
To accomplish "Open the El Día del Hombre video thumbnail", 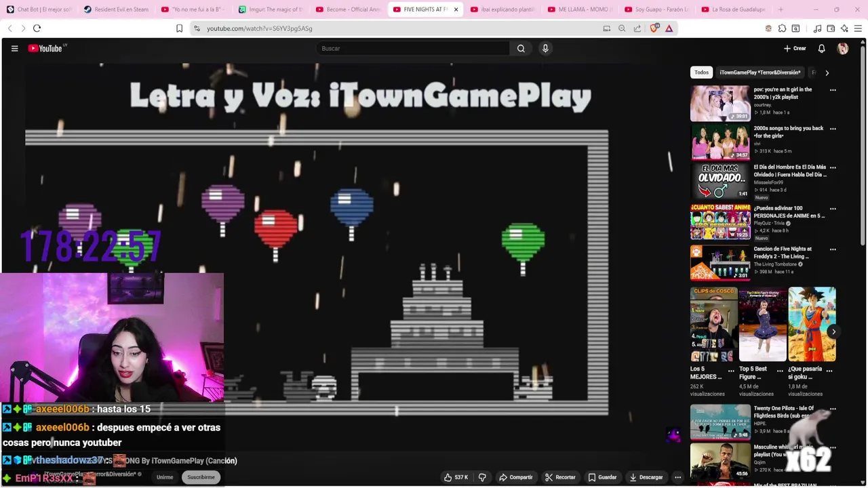I will click(720, 181).
